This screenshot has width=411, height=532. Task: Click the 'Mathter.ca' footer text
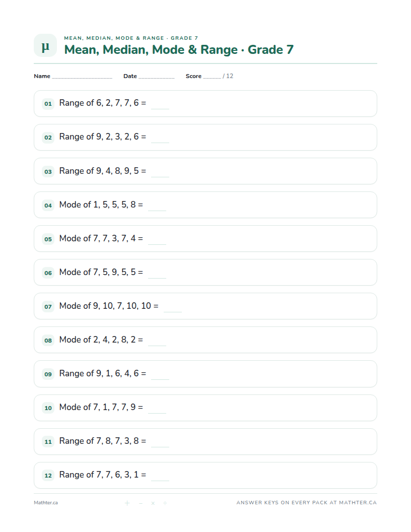[46, 503]
